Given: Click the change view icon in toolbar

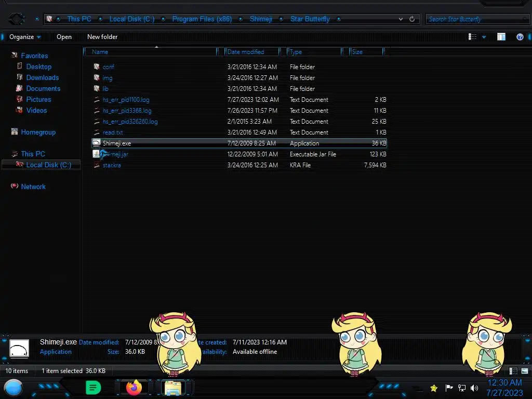Looking at the screenshot, I should click(x=472, y=37).
